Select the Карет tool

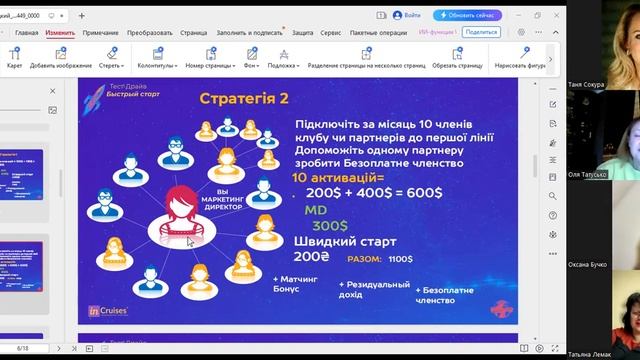coord(14,57)
